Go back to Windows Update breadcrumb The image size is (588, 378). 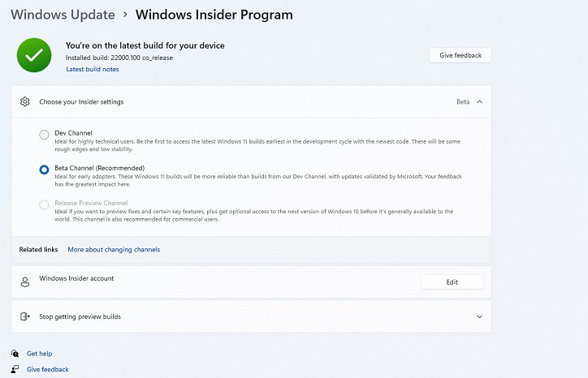pyautogui.click(x=63, y=15)
